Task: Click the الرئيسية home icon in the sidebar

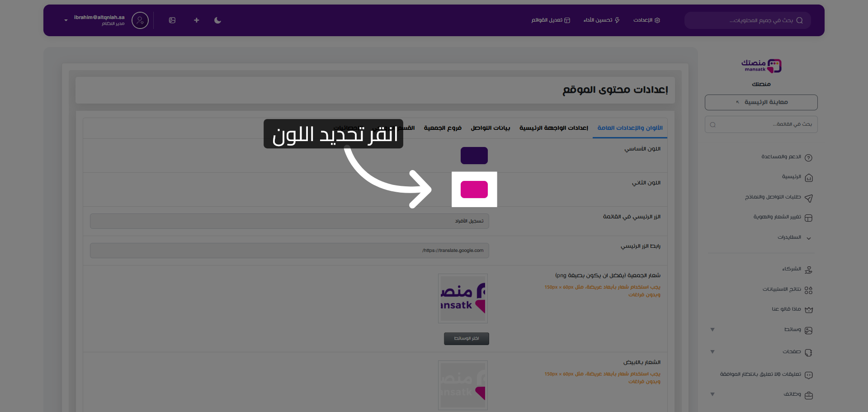Action: point(809,177)
